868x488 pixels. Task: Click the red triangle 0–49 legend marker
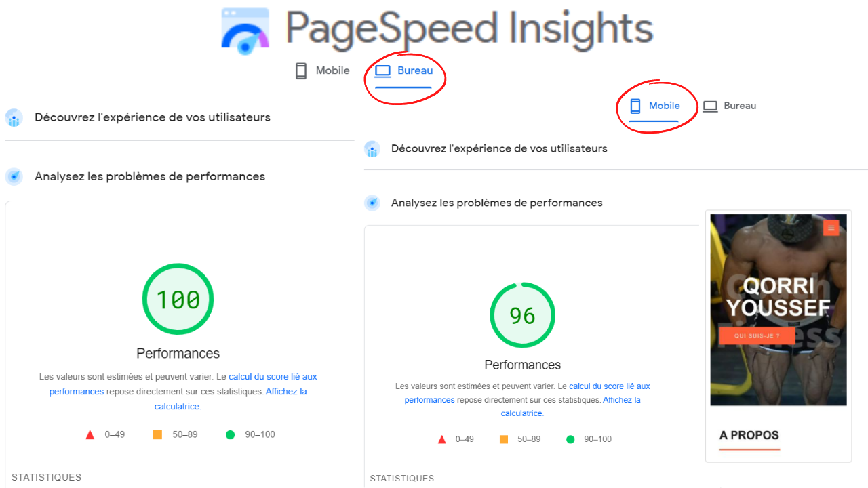[x=90, y=434]
